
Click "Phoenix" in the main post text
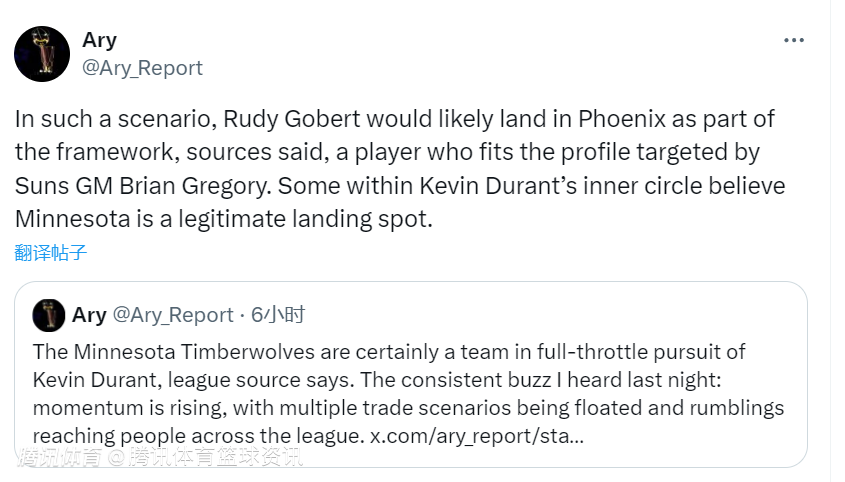click(613, 118)
